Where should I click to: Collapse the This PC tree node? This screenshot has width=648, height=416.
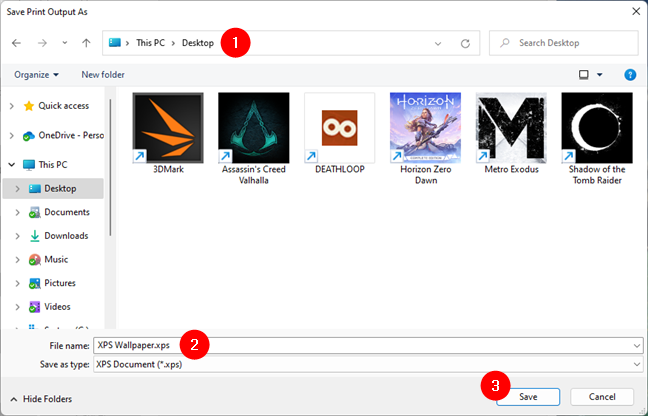tap(12, 165)
